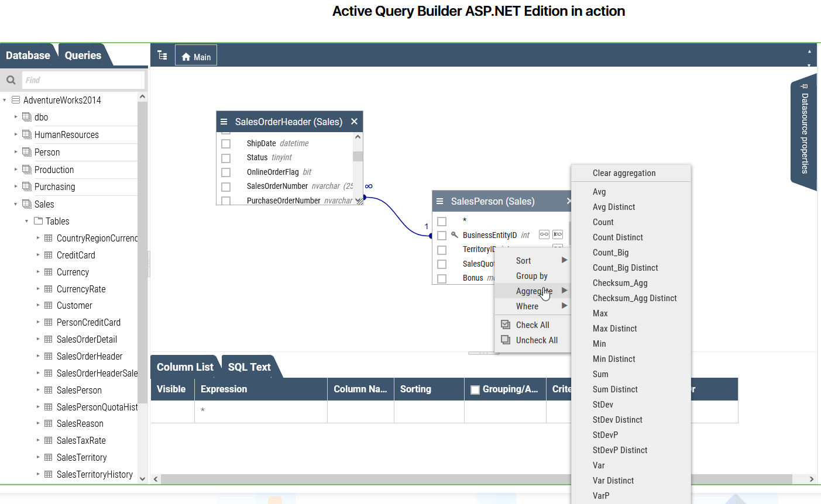Click the join link icon next to BusinessEntityID
This screenshot has width=821, height=504.
tap(544, 234)
